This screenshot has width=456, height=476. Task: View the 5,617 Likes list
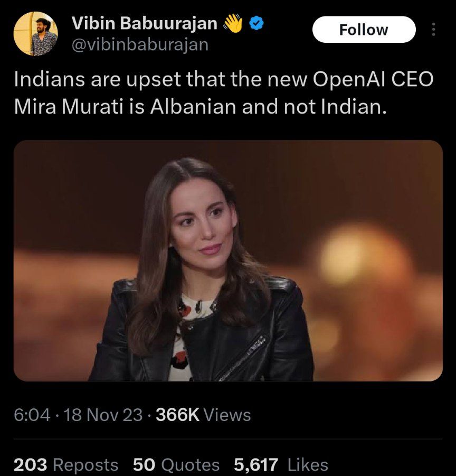(281, 464)
